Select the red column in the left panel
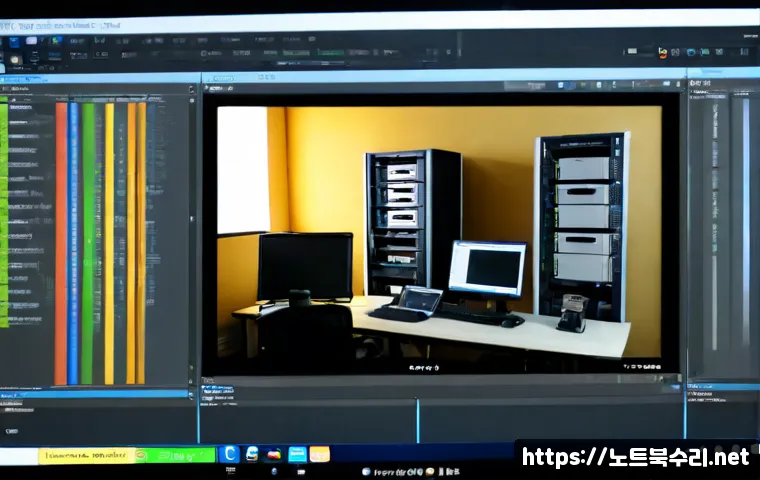The image size is (760, 480). point(61,243)
